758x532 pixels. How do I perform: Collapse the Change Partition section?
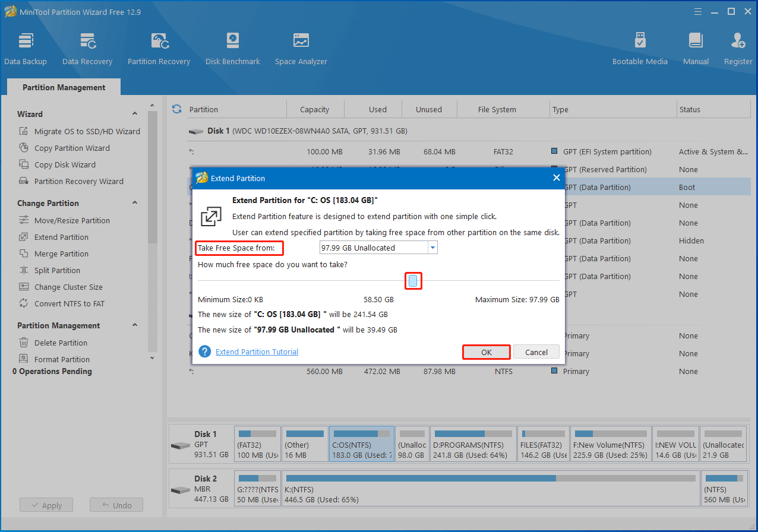(x=135, y=202)
